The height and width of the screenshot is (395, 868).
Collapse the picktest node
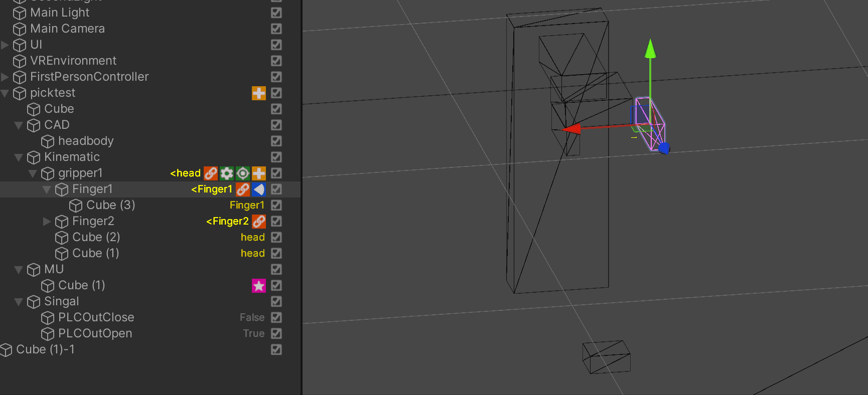pos(5,93)
